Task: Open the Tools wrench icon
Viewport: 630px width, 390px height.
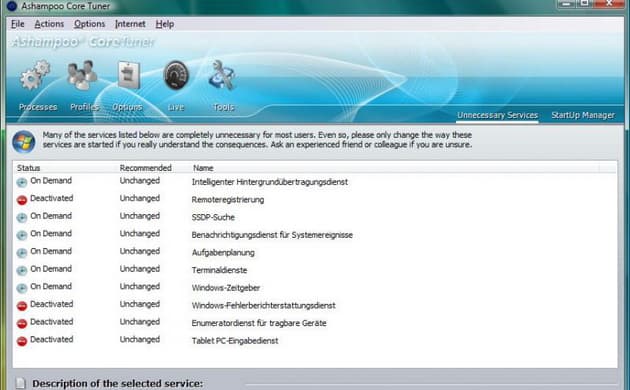Action: click(222, 75)
